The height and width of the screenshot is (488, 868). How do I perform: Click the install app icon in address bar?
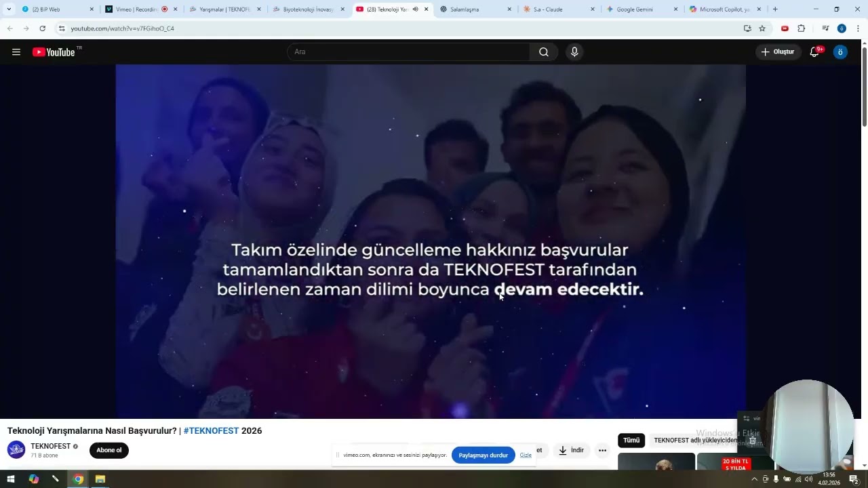tap(747, 28)
